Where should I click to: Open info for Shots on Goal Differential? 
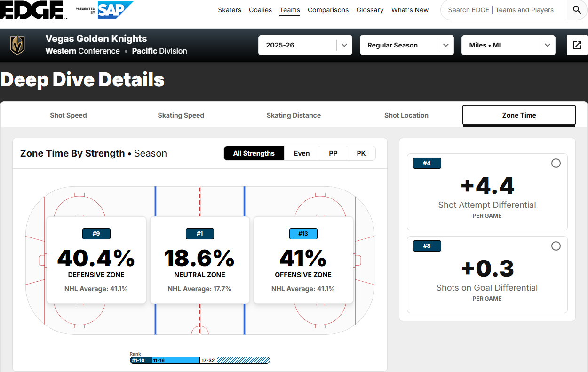pyautogui.click(x=556, y=246)
